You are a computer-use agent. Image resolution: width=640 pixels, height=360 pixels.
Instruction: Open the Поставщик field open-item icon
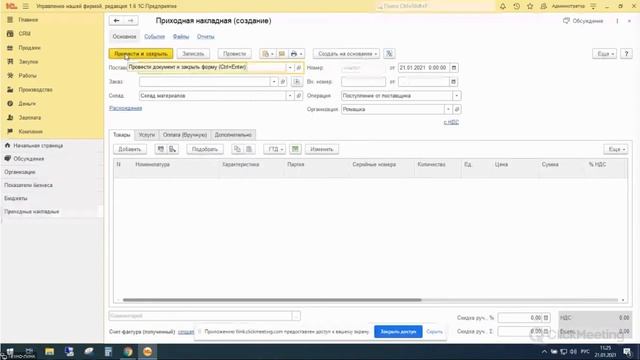coord(299,68)
